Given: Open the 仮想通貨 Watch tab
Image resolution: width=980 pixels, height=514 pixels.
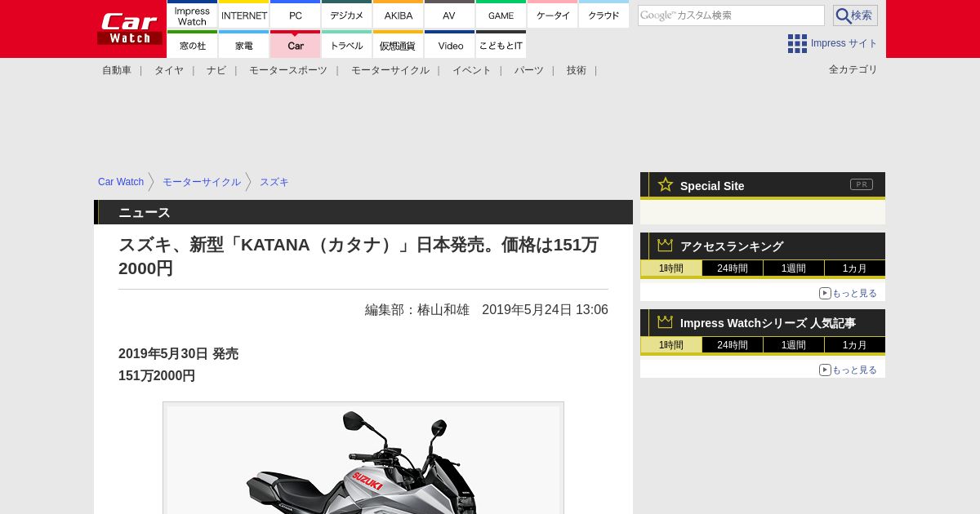Looking at the screenshot, I should [x=398, y=44].
